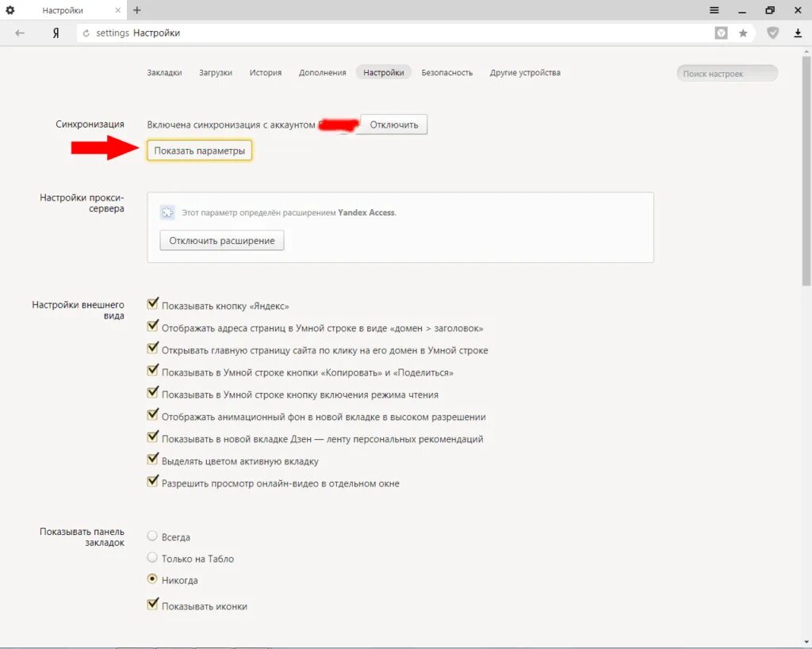Click the Yandex Access extension name

[x=366, y=212]
